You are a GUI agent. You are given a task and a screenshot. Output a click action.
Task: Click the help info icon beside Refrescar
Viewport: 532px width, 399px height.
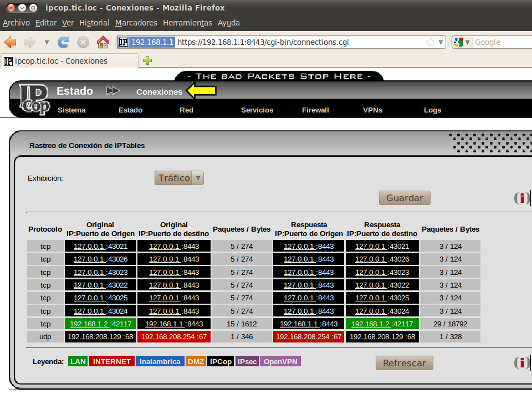click(521, 363)
